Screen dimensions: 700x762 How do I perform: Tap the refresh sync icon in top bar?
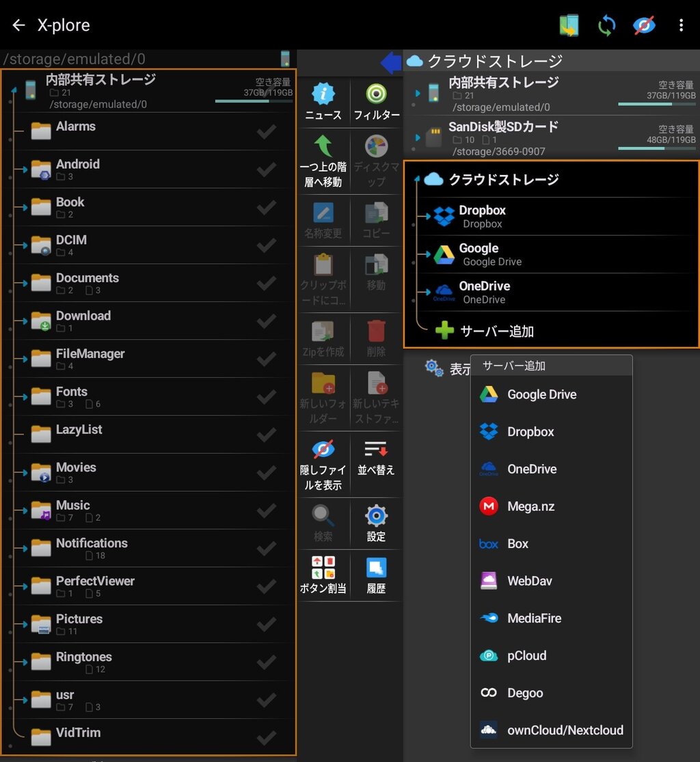tap(606, 25)
